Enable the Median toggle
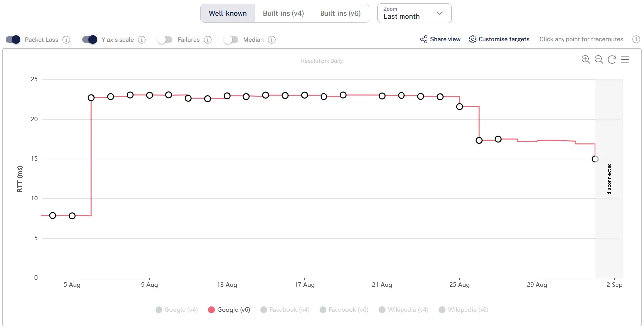This screenshot has width=644, height=328. coord(231,40)
